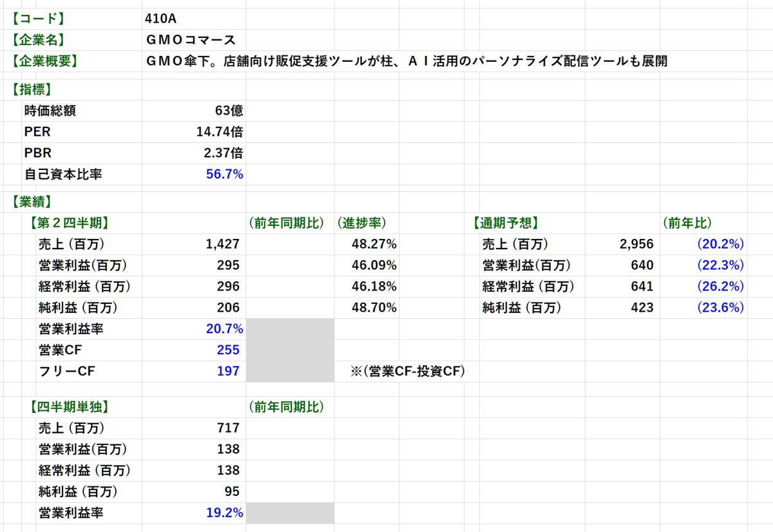The height and width of the screenshot is (532, 773).
Task: Select 売上 (百万) label beside 717
Action: pos(71,428)
